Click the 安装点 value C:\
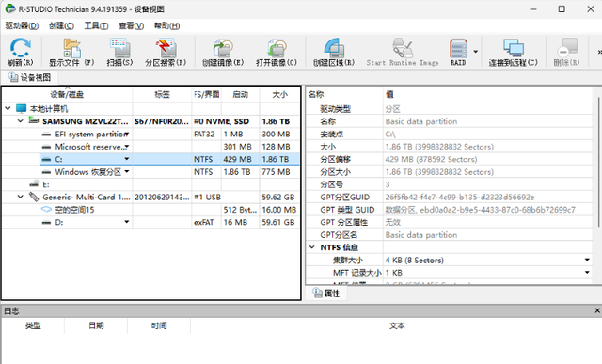The height and width of the screenshot is (364, 602). [390, 134]
